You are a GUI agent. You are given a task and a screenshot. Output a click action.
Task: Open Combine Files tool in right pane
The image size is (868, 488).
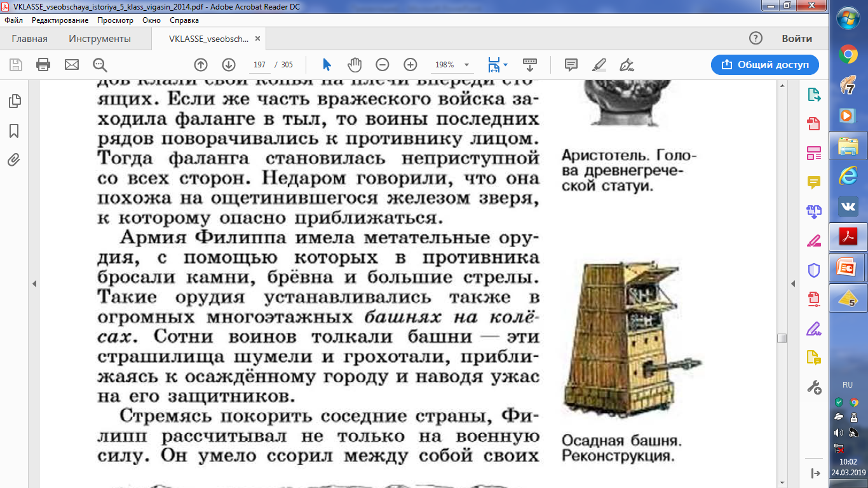coord(814,212)
